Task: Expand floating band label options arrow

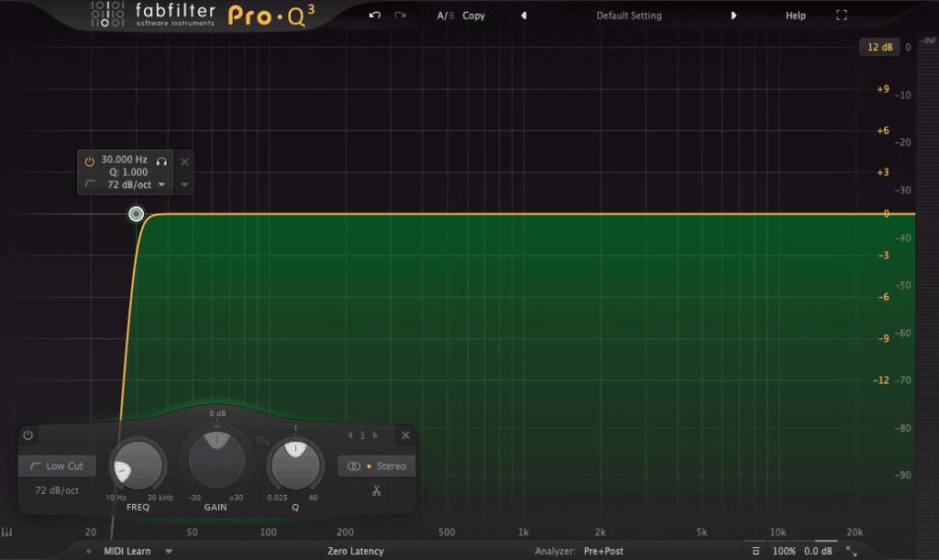Action: [184, 185]
